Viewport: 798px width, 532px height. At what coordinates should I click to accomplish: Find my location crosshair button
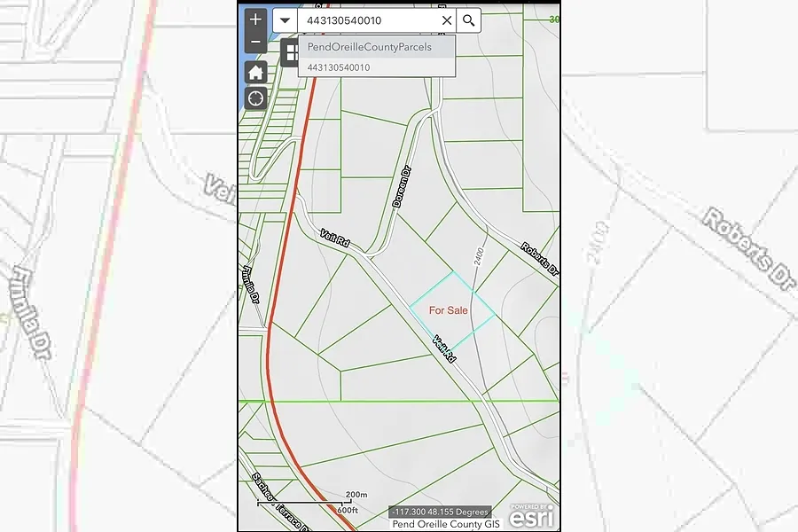(x=255, y=98)
